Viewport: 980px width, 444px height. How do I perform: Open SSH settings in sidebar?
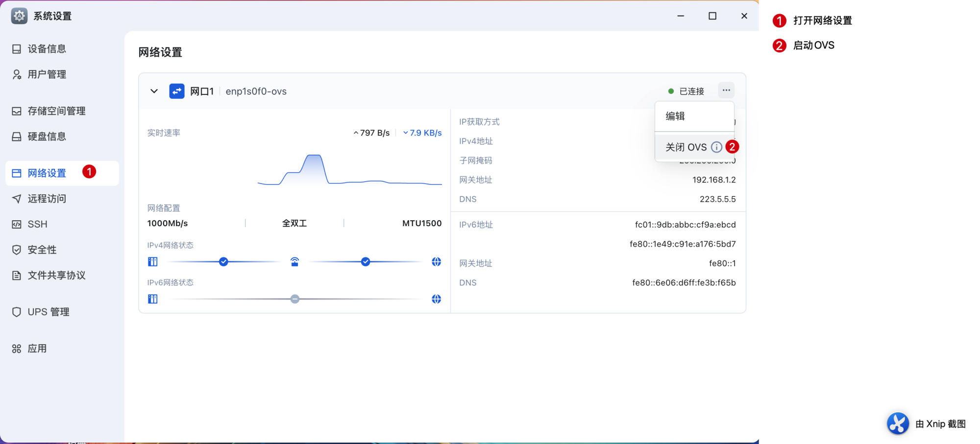click(37, 224)
